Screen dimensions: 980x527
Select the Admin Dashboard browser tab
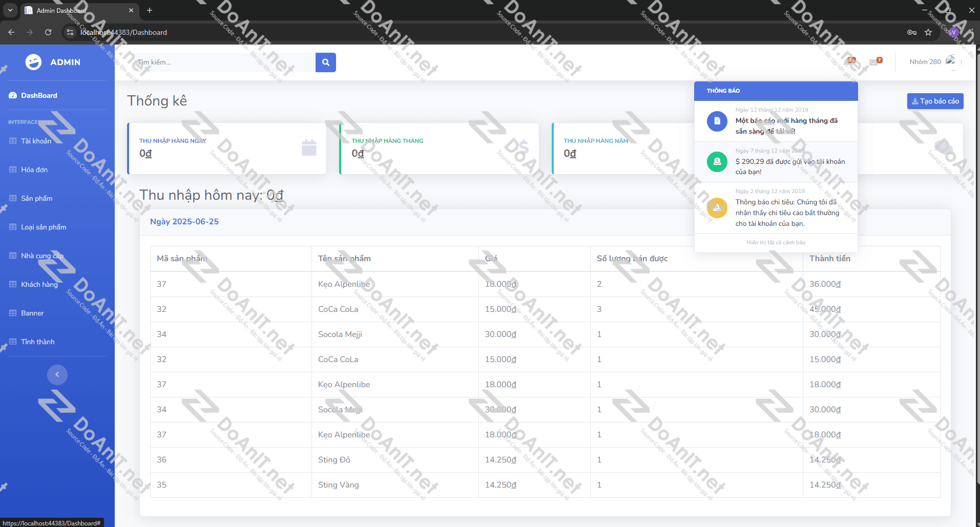(x=79, y=10)
